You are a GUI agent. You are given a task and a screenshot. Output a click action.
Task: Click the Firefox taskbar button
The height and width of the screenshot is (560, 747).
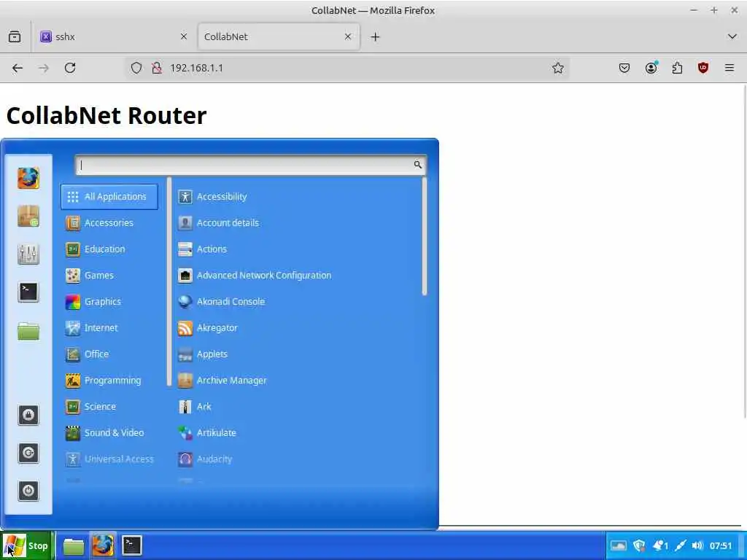pos(102,545)
